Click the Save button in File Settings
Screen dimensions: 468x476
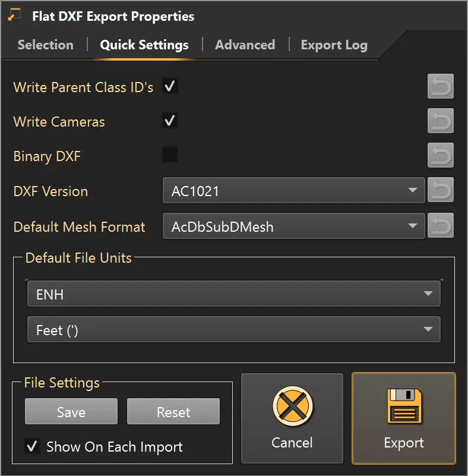point(71,411)
